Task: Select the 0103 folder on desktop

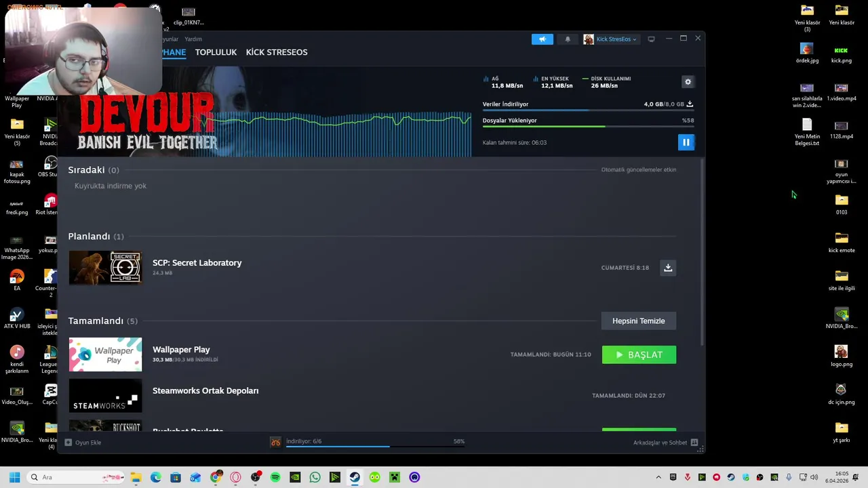Action: tap(842, 205)
